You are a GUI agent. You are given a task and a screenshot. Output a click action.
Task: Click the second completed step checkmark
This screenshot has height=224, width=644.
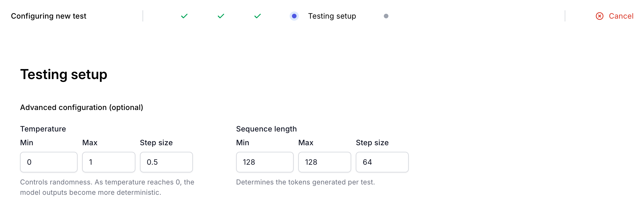(221, 16)
